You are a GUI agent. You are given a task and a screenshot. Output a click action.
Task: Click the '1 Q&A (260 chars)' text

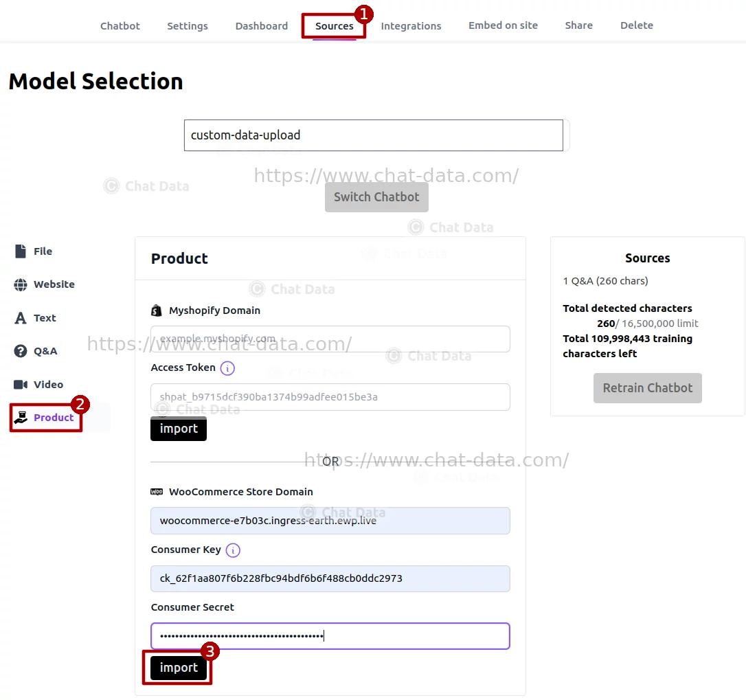point(605,281)
